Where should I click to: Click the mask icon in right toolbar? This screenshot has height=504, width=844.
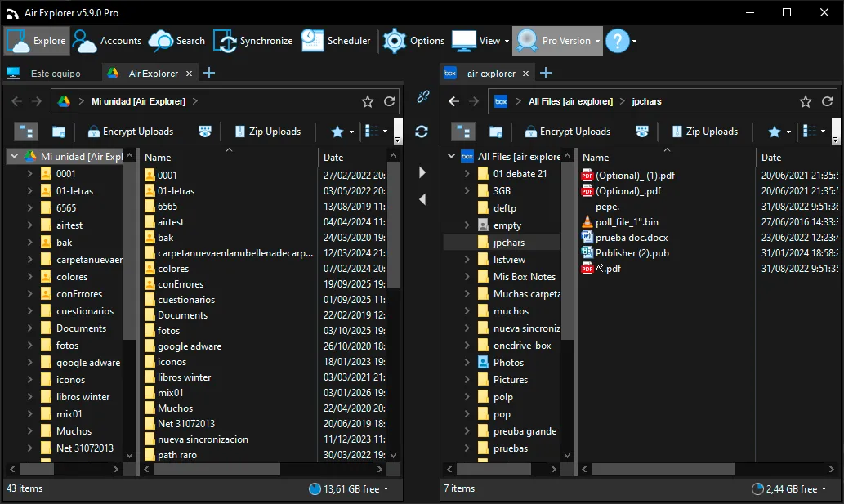click(642, 132)
